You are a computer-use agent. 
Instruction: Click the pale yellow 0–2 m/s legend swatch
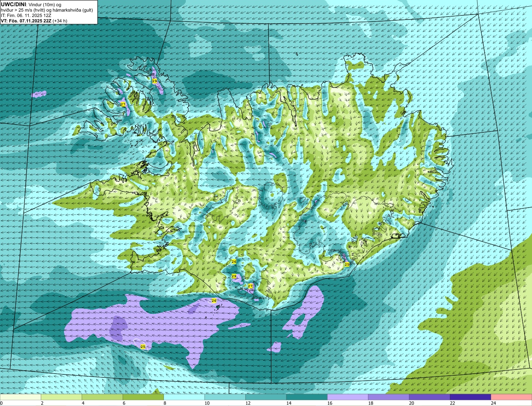click(x=21, y=397)
